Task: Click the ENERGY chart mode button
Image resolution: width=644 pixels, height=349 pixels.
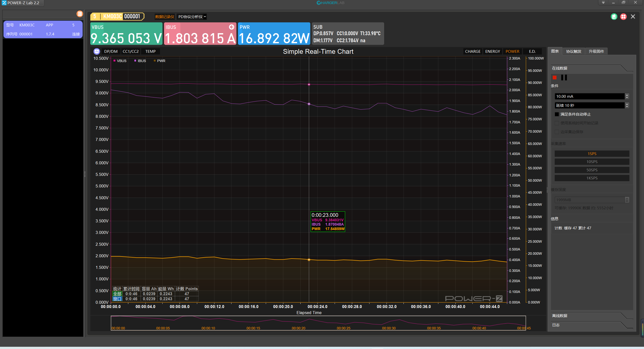Action: pyautogui.click(x=492, y=51)
